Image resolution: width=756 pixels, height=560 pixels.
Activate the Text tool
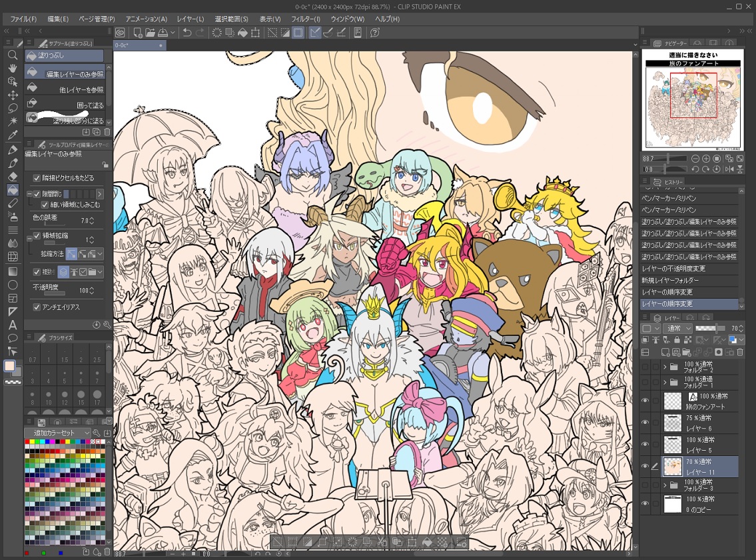[x=13, y=325]
